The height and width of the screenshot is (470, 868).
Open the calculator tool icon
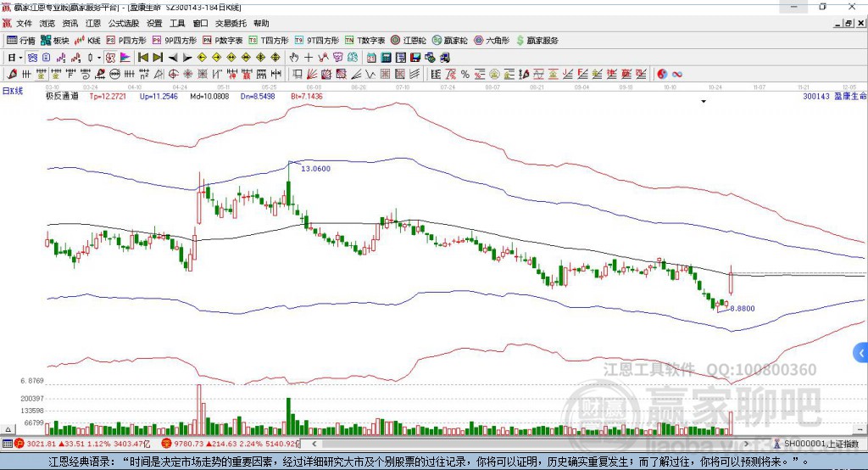[x=386, y=58]
